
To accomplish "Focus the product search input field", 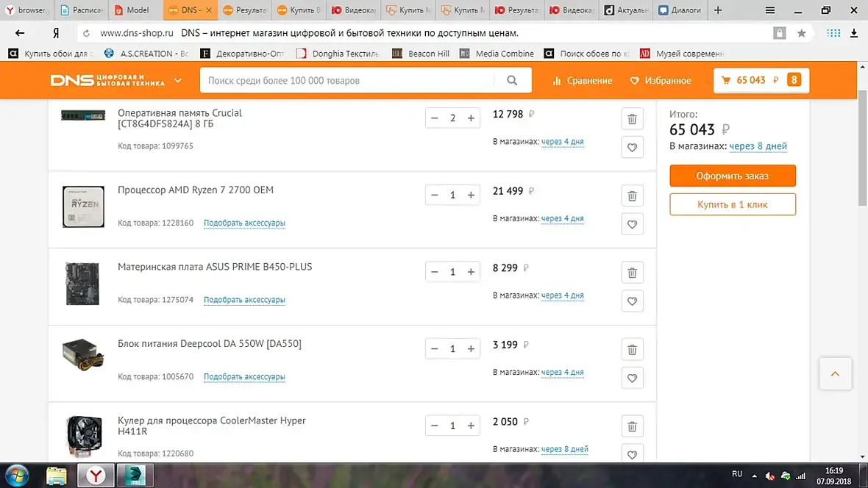I will (349, 80).
